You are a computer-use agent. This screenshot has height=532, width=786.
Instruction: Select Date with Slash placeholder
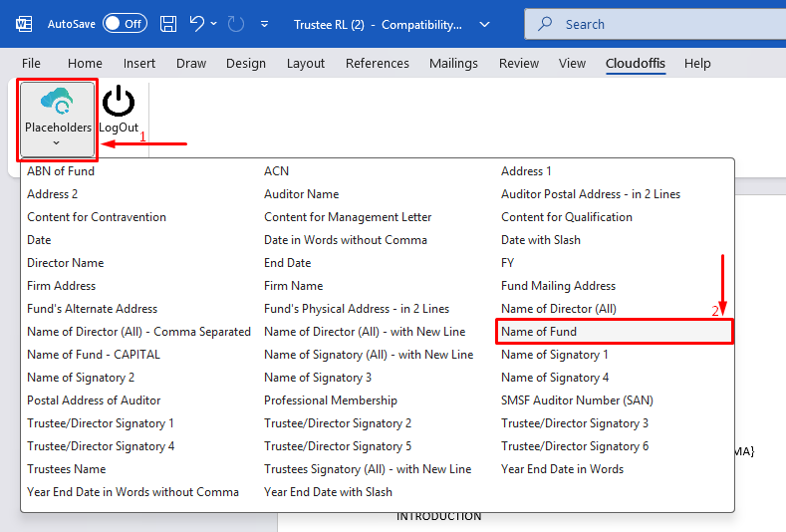click(540, 240)
